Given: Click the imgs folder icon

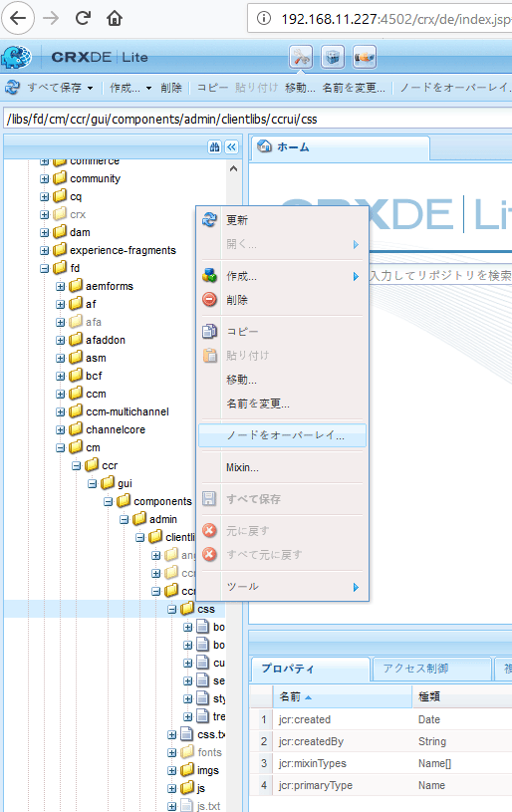Looking at the screenshot, I should click(187, 770).
